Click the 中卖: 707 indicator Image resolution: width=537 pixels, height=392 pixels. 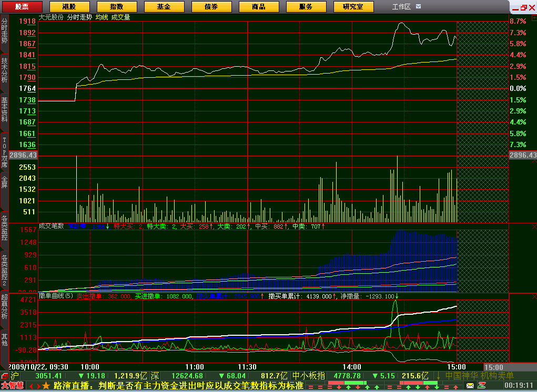[x=309, y=226]
